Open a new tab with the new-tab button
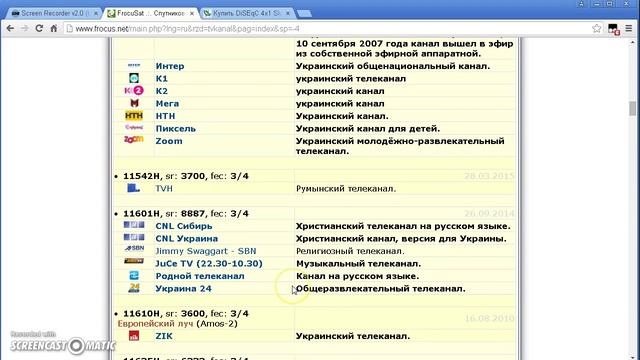Image resolution: width=640 pixels, height=360 pixels. [x=304, y=13]
